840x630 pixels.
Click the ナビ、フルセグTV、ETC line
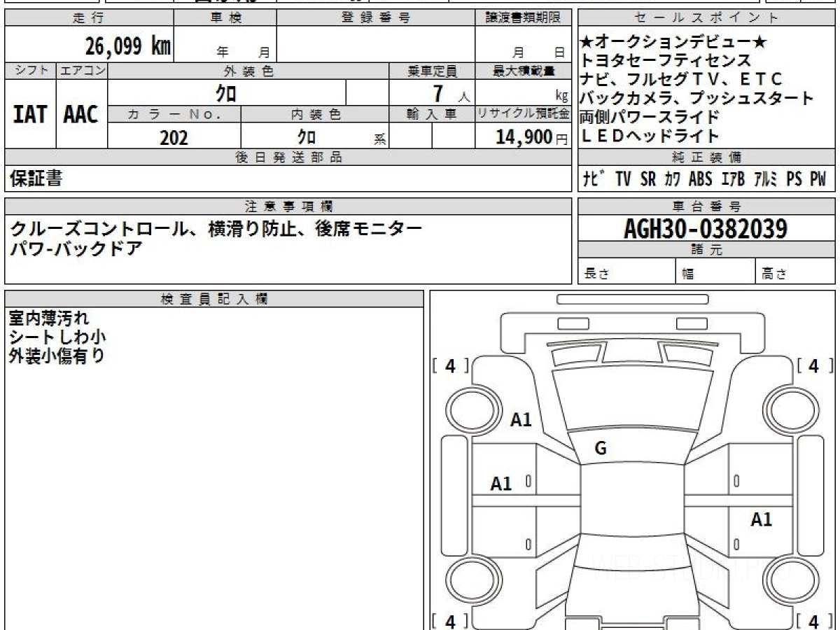tap(682, 80)
